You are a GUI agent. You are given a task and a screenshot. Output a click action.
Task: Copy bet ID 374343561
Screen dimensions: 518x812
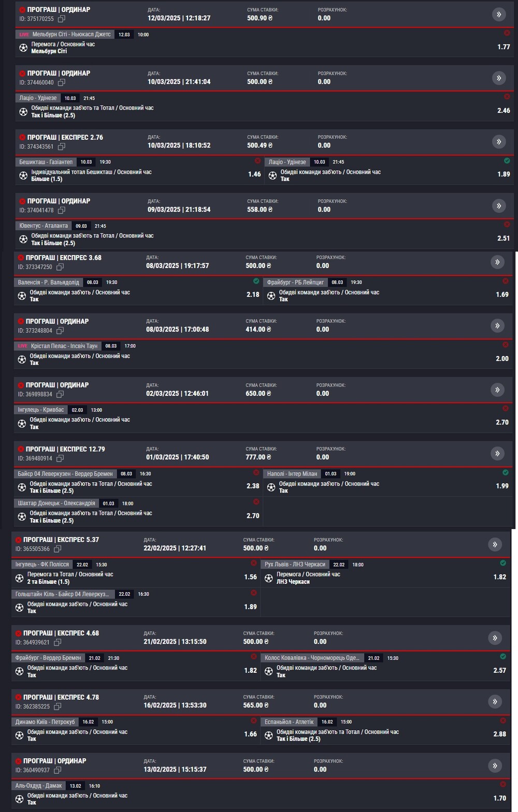pos(62,146)
